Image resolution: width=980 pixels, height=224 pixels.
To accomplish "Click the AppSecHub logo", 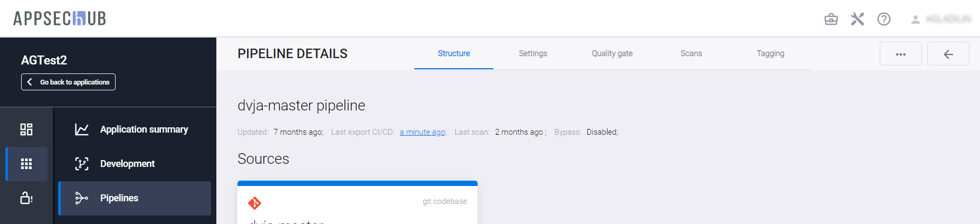I will pos(60,18).
